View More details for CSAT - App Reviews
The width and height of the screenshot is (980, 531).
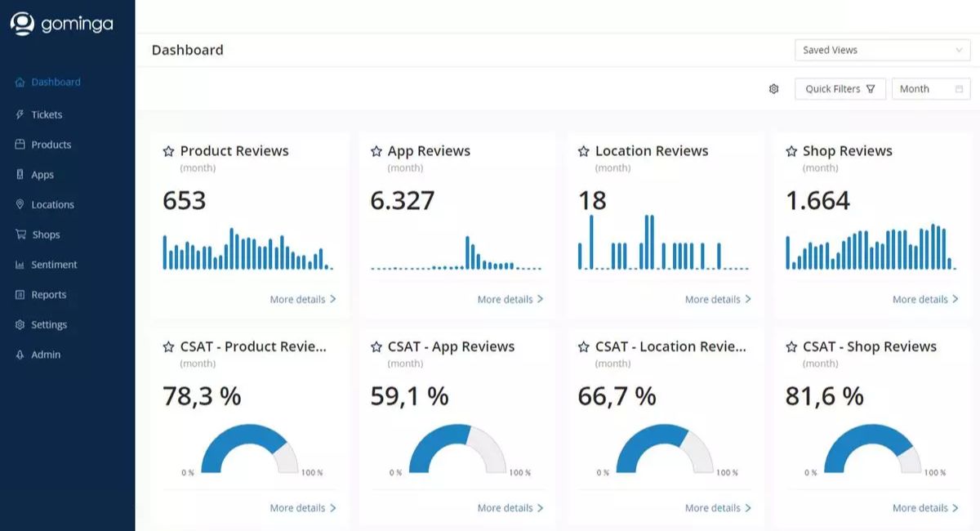[510, 508]
